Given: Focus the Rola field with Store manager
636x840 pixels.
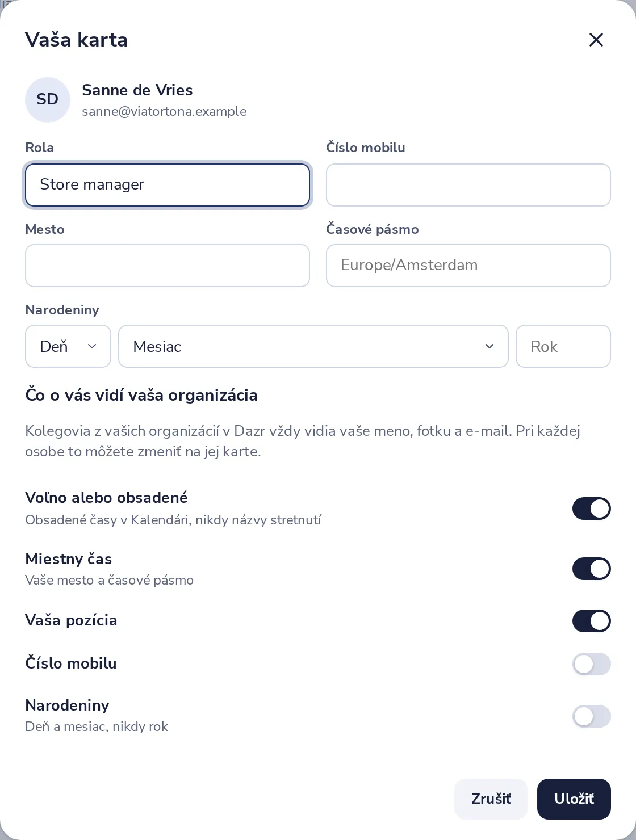Looking at the screenshot, I should coord(168,185).
